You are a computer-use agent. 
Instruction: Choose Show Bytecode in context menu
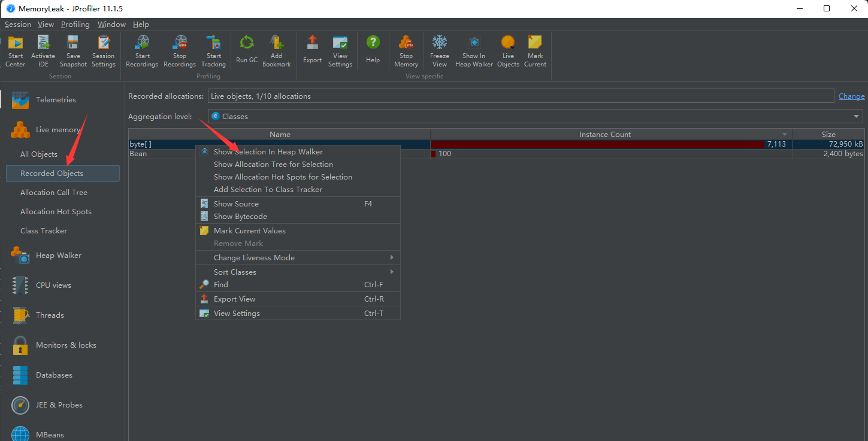tap(298, 217)
